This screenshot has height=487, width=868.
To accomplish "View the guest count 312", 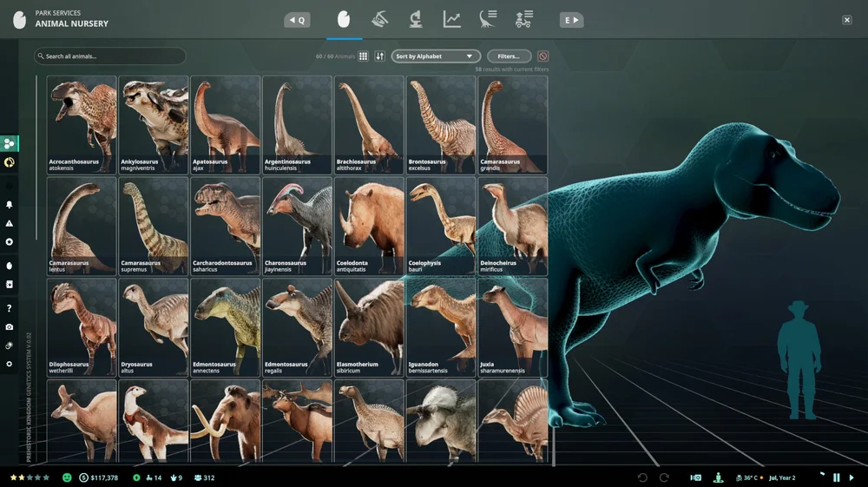I will (204, 477).
